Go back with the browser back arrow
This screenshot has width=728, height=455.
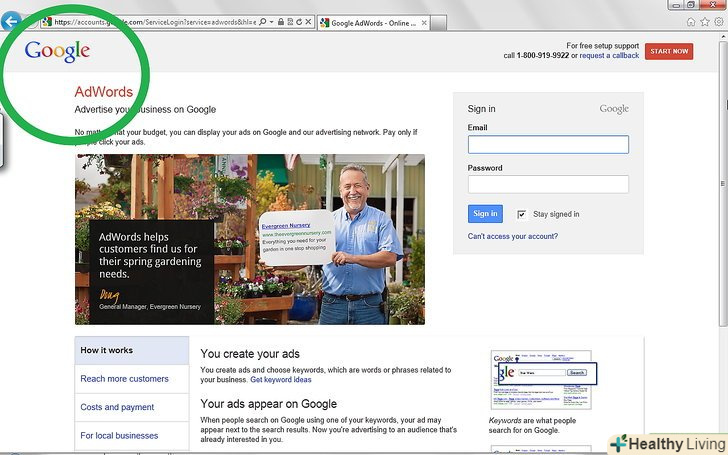pyautogui.click(x=11, y=21)
